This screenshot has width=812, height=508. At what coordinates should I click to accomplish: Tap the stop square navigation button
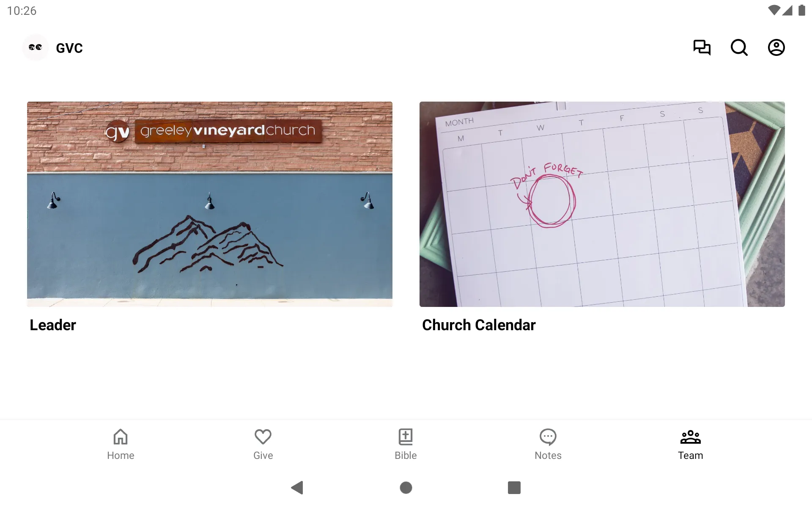pos(513,488)
